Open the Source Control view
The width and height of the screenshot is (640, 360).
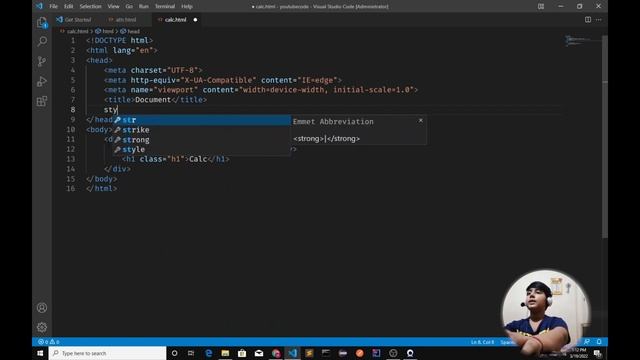(42, 61)
